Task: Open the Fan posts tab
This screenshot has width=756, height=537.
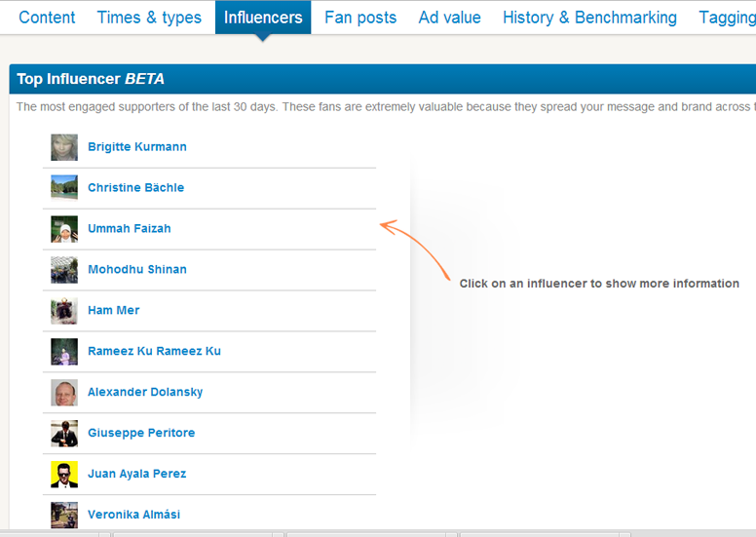Action: [x=360, y=18]
